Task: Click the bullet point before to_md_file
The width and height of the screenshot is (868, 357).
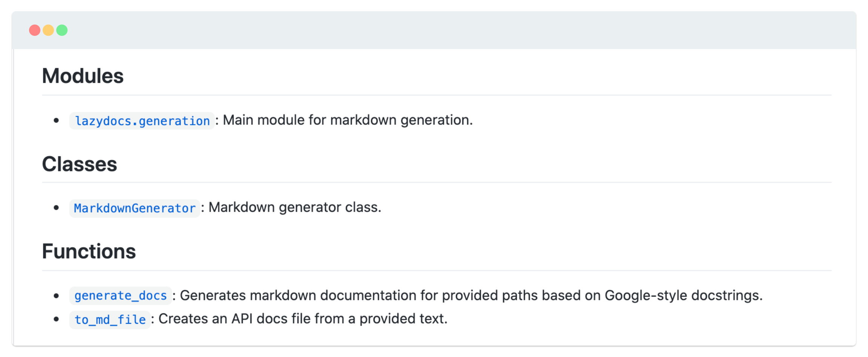Action: pyautogui.click(x=56, y=319)
